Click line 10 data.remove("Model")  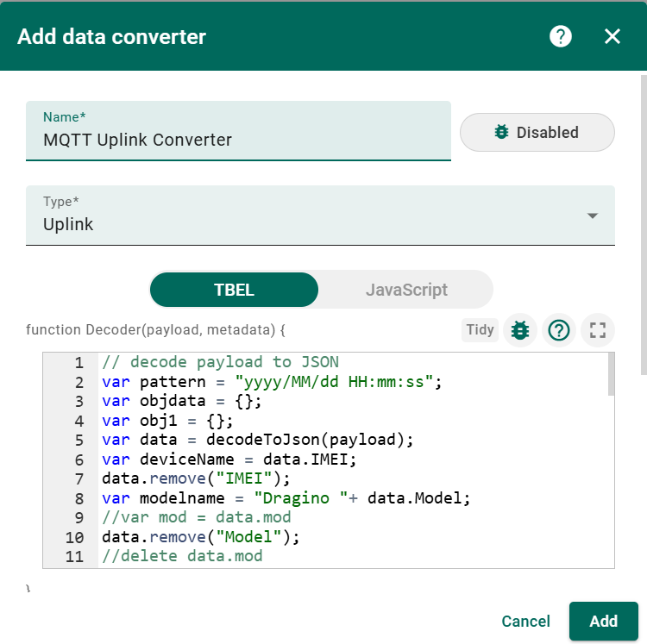[x=200, y=537]
